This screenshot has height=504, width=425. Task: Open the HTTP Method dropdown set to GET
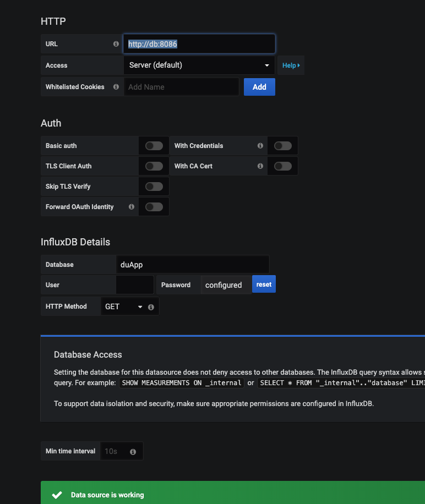tap(124, 306)
